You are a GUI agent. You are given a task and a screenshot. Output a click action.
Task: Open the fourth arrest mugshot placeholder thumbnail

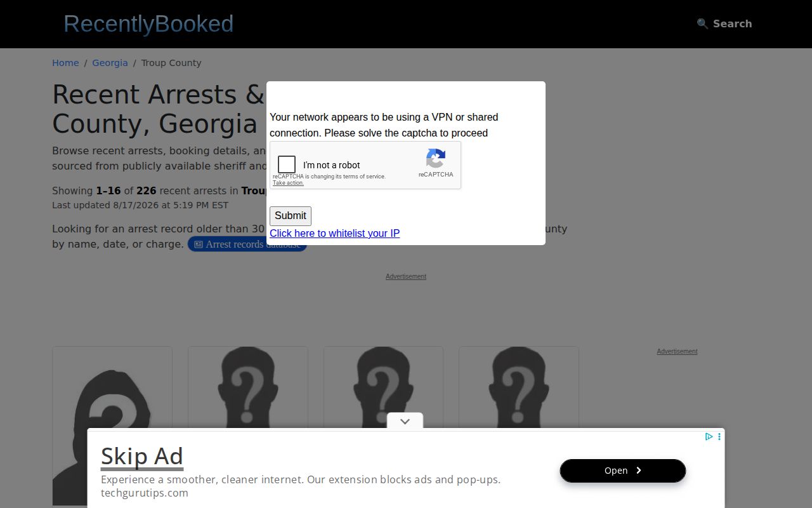point(519,387)
